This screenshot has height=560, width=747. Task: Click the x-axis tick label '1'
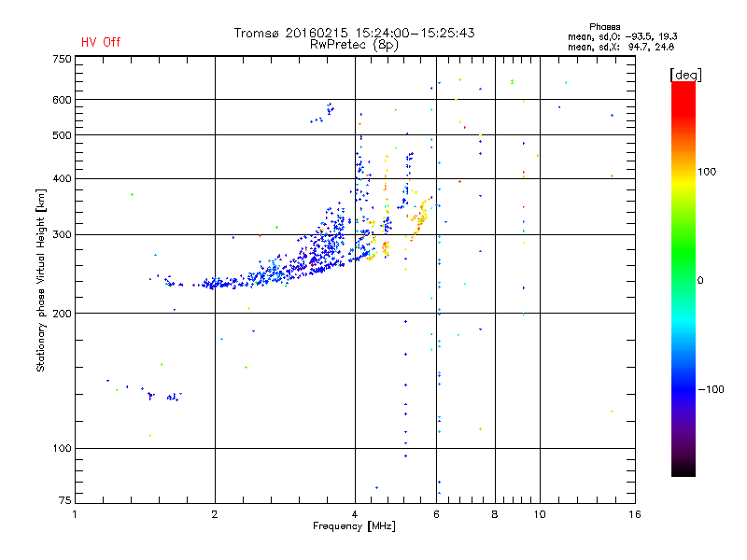tap(75, 514)
